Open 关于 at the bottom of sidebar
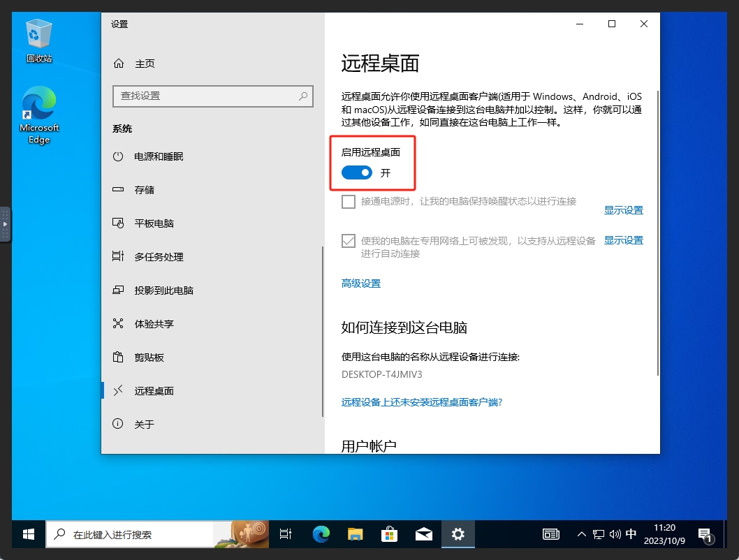The height and width of the screenshot is (560, 739). pyautogui.click(x=145, y=424)
